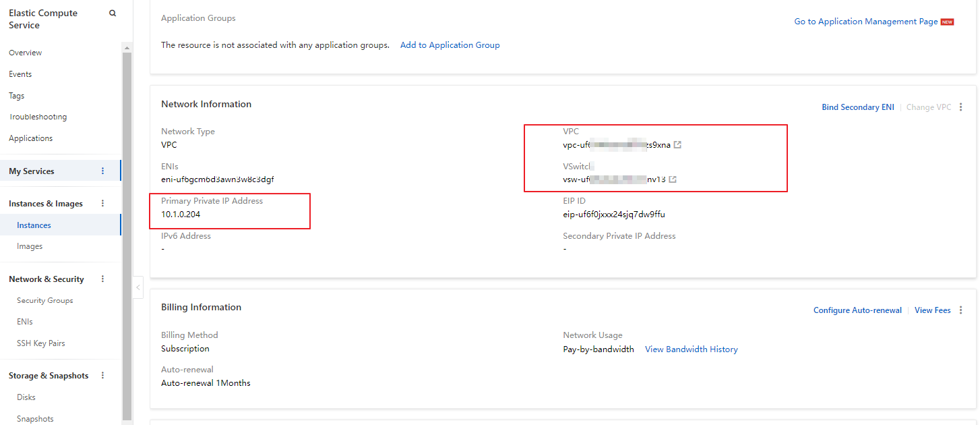Open SSH Key Pairs page

point(41,343)
